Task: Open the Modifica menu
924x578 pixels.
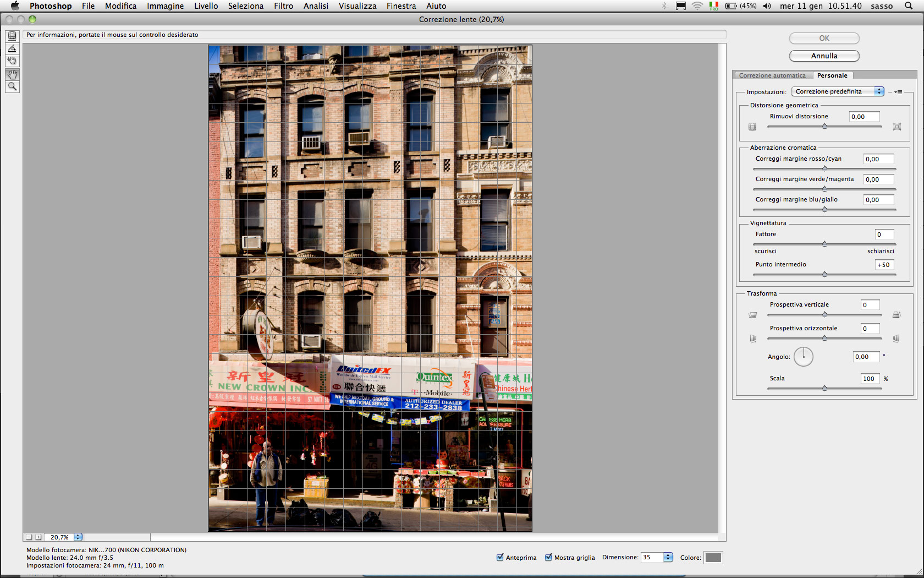Action: (x=121, y=6)
